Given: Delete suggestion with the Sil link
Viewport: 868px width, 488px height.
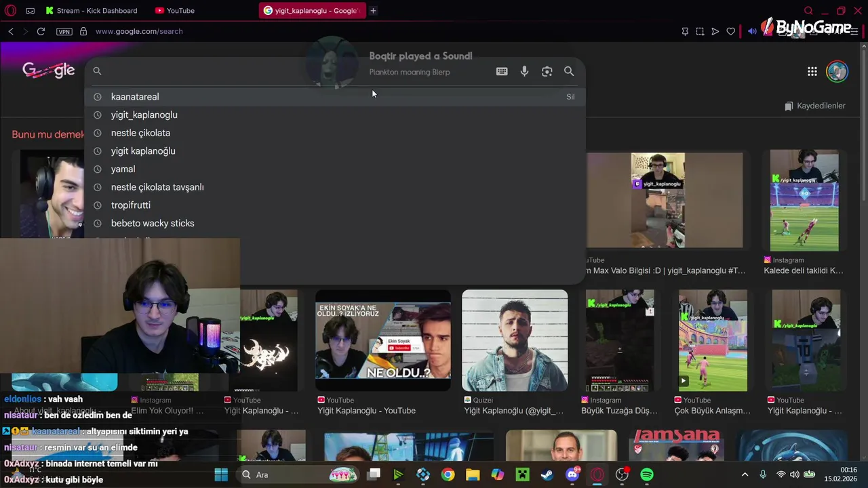Looking at the screenshot, I should click(x=570, y=97).
